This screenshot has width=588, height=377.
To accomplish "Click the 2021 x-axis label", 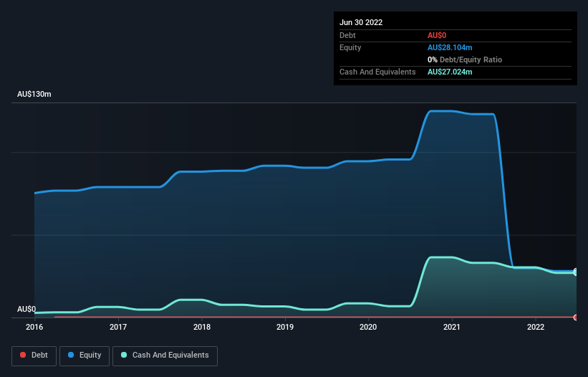I will coord(452,327).
